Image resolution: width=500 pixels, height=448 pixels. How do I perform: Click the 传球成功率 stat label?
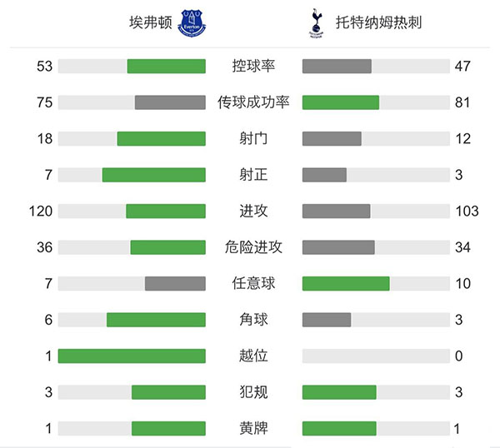(x=253, y=102)
